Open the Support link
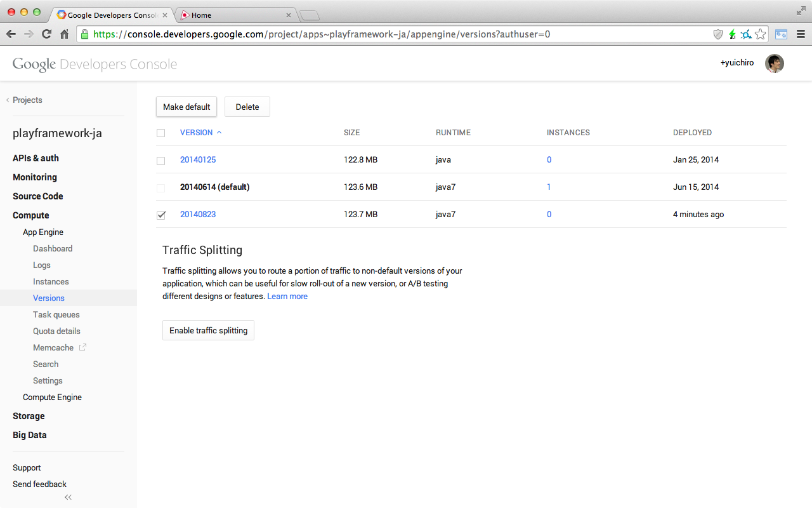The height and width of the screenshot is (508, 812). click(x=27, y=467)
